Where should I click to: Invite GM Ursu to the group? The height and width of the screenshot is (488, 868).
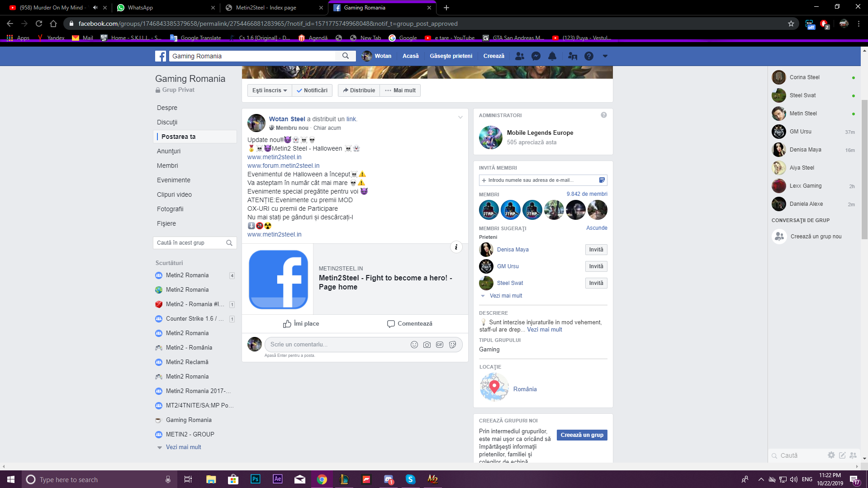596,266
